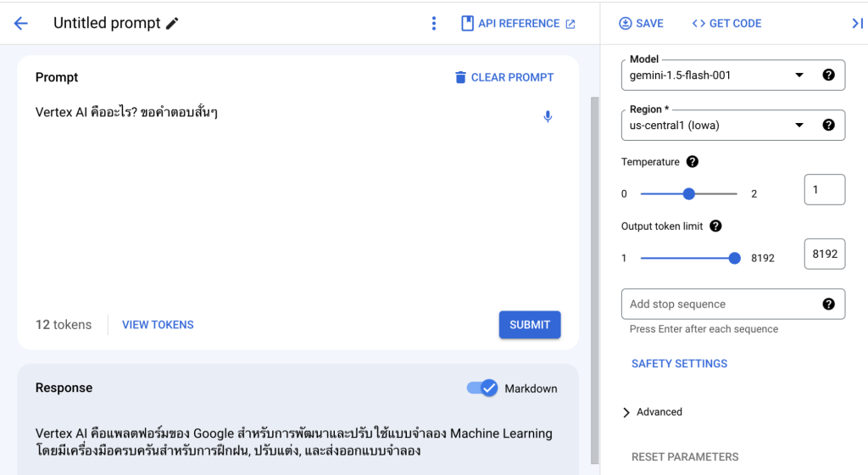Click View Tokens

[158, 325]
